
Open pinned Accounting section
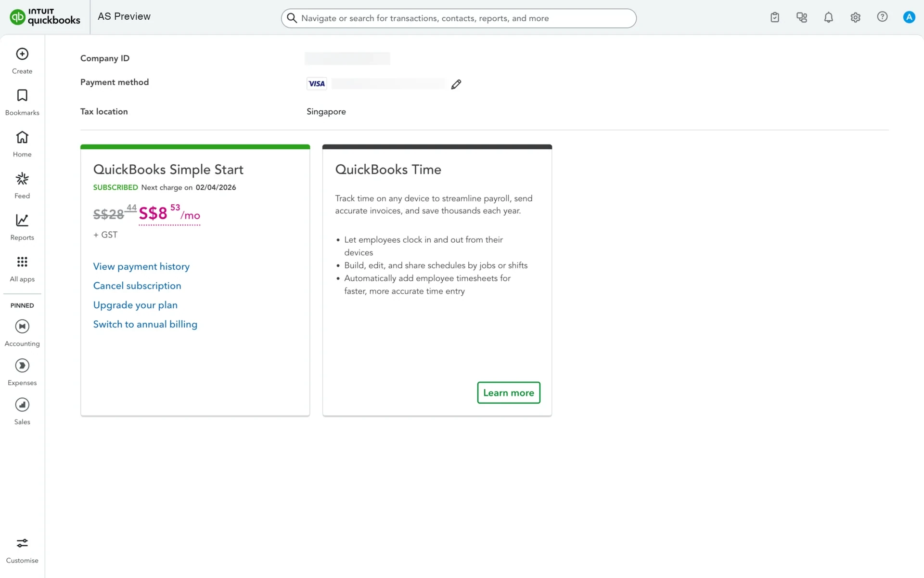tap(22, 333)
